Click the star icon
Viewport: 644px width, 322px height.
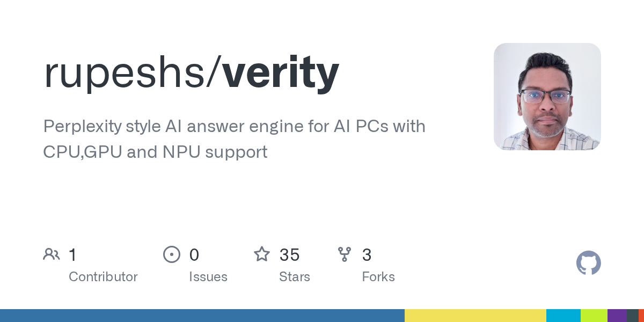click(x=262, y=254)
